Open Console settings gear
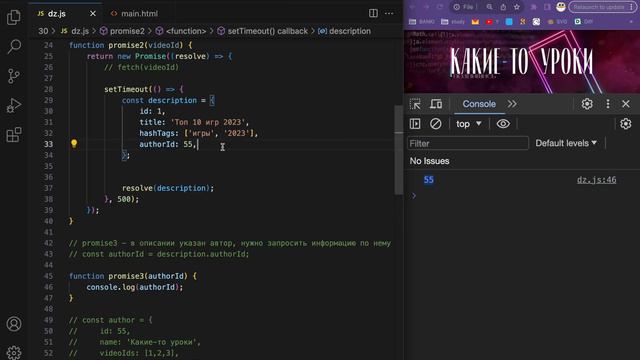The image size is (640, 360). pos(626,124)
